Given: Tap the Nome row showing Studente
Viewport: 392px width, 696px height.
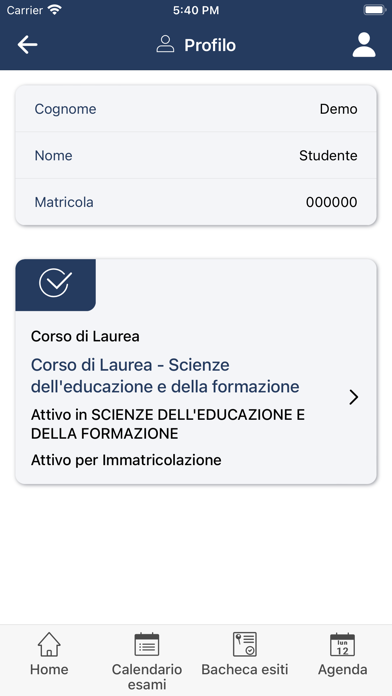Looking at the screenshot, I should pos(196,155).
